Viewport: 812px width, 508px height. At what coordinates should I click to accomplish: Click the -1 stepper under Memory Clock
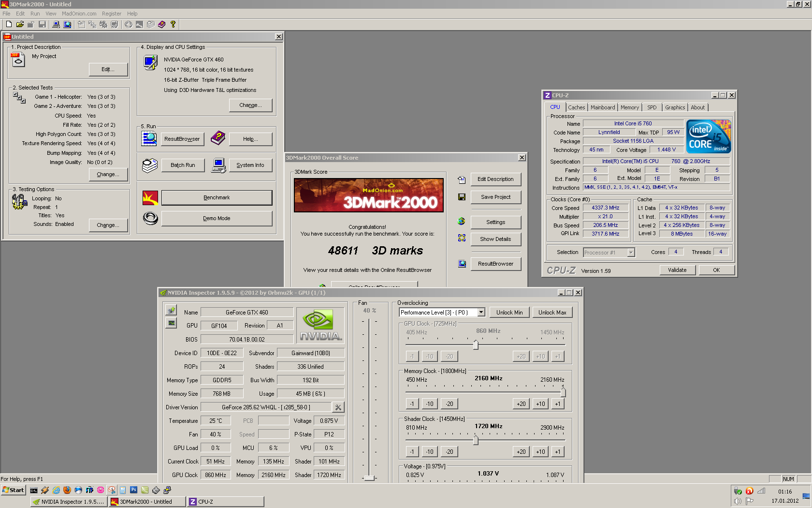pos(412,404)
